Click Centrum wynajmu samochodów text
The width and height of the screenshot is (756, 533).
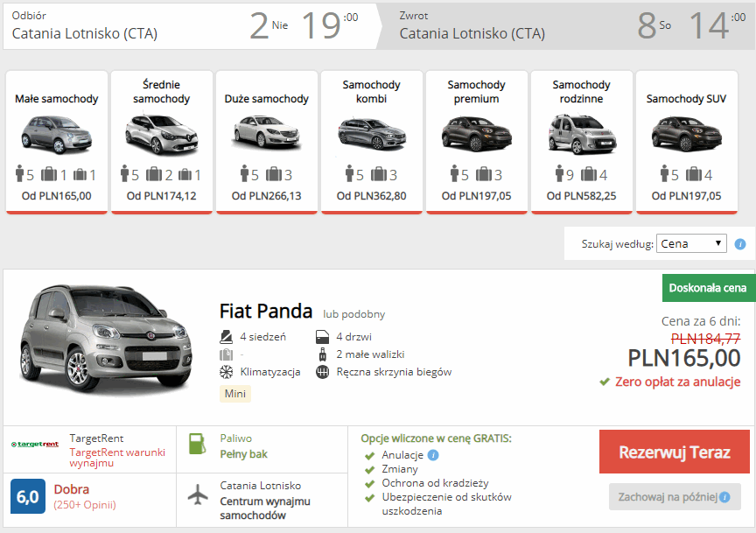tap(265, 508)
